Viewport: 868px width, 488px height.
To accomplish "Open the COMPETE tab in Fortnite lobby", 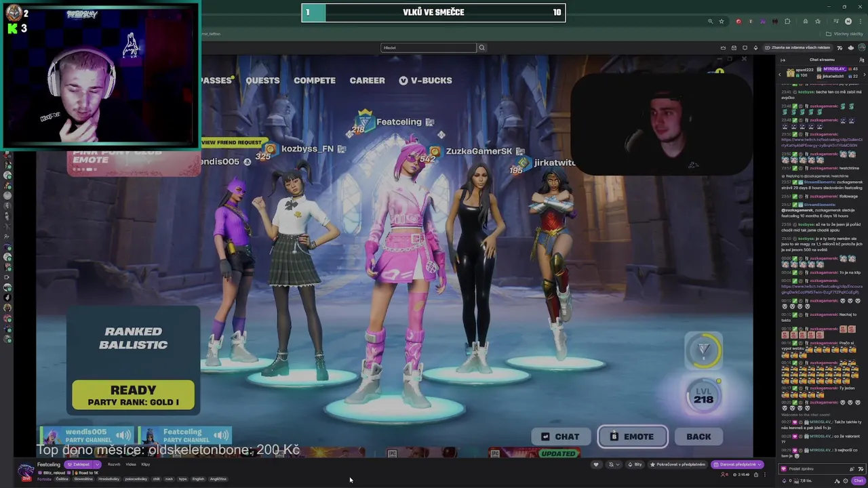I will (315, 80).
